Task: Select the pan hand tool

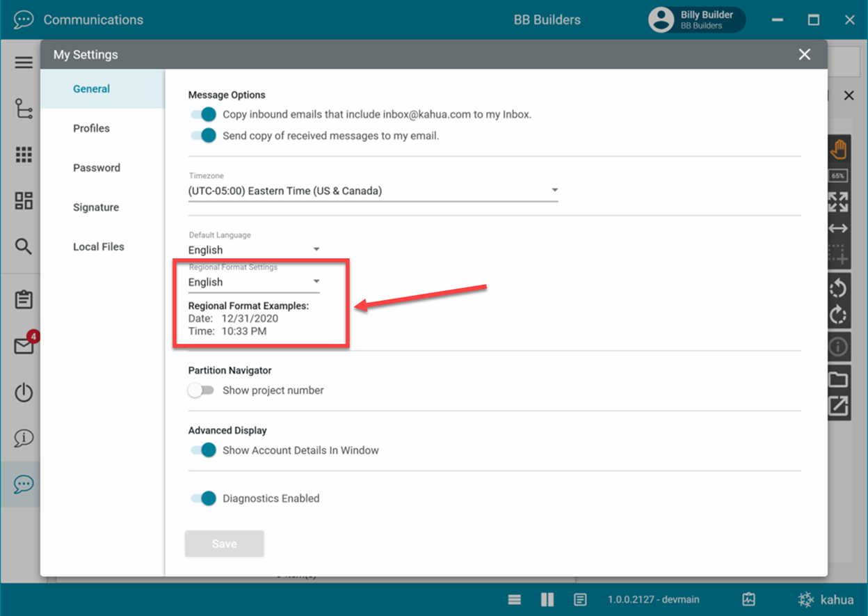Action: coord(838,149)
